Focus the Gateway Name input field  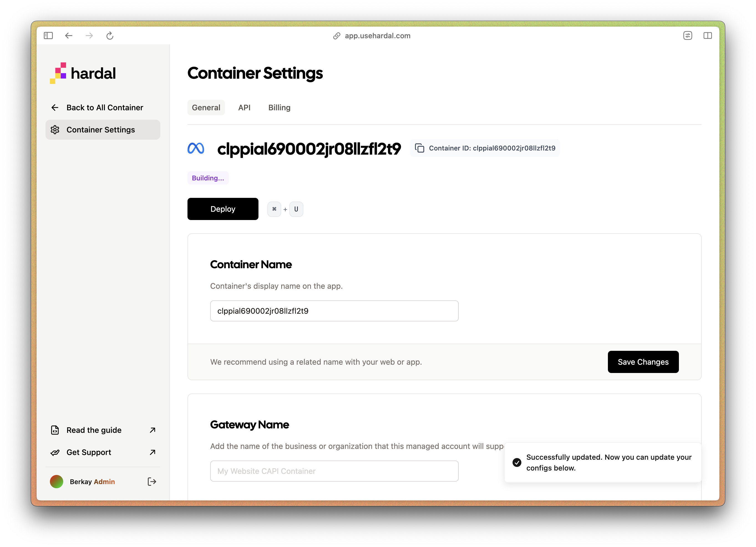(x=334, y=471)
